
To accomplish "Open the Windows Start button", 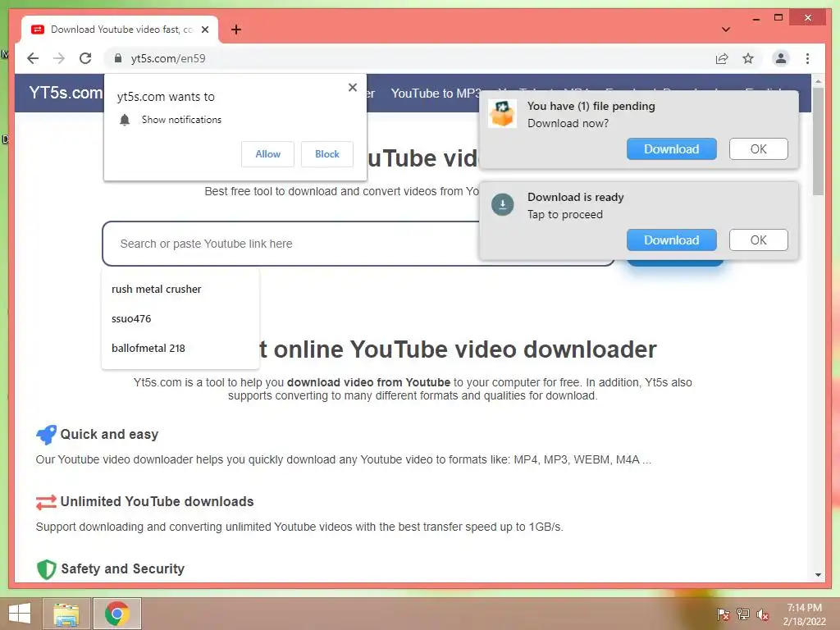I will (x=20, y=614).
